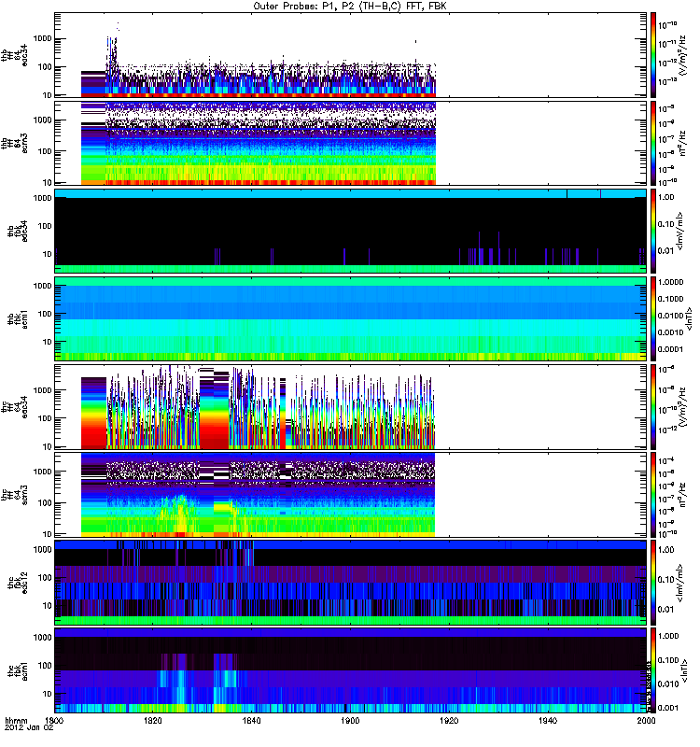Screen dimensions: 700x747
Task: Click the '1820' time tick label
Action: (153, 720)
